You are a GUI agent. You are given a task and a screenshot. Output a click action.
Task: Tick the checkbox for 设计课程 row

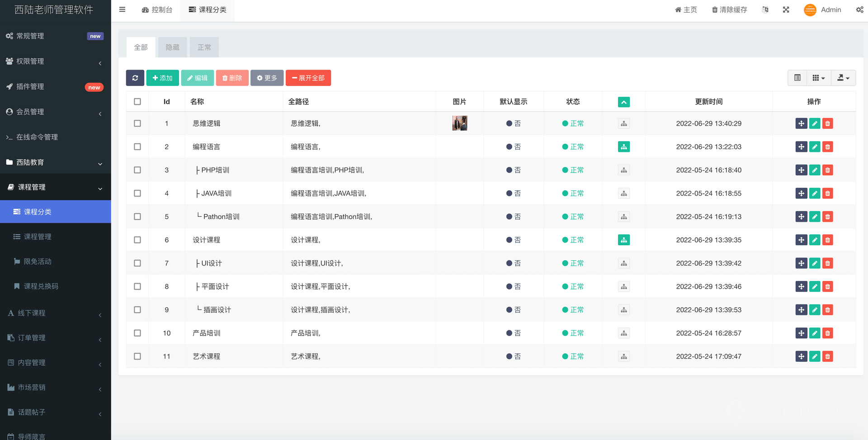(x=137, y=240)
